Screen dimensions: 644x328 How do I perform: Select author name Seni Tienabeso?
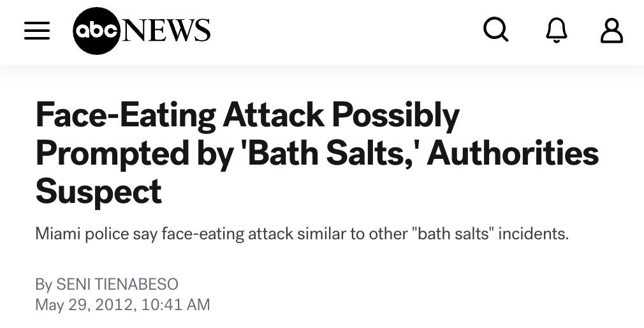click(117, 284)
